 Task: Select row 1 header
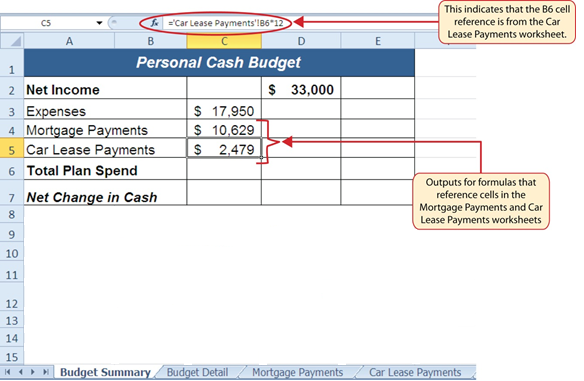click(12, 63)
